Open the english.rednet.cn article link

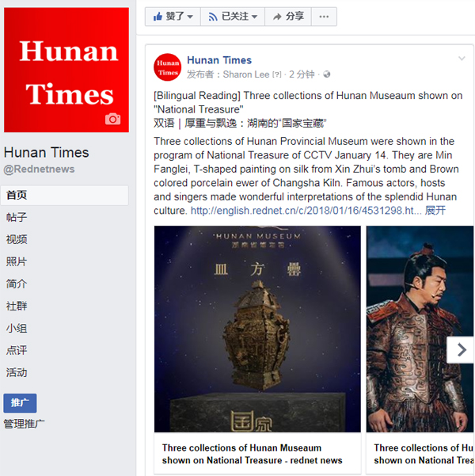pyautogui.click(x=306, y=211)
